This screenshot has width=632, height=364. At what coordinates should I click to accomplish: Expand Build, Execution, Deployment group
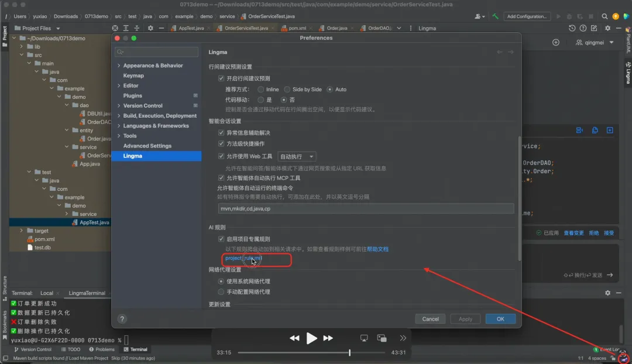[119, 116]
